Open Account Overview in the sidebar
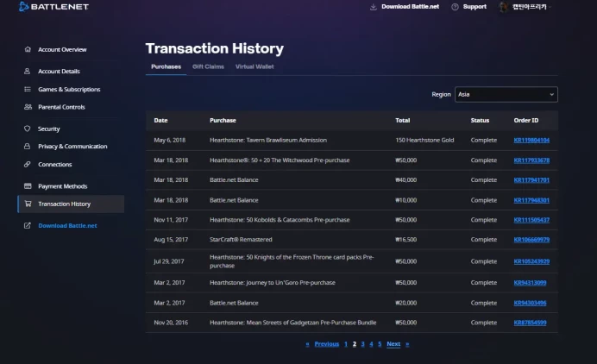Screen dimensions: 597x364 point(62,49)
